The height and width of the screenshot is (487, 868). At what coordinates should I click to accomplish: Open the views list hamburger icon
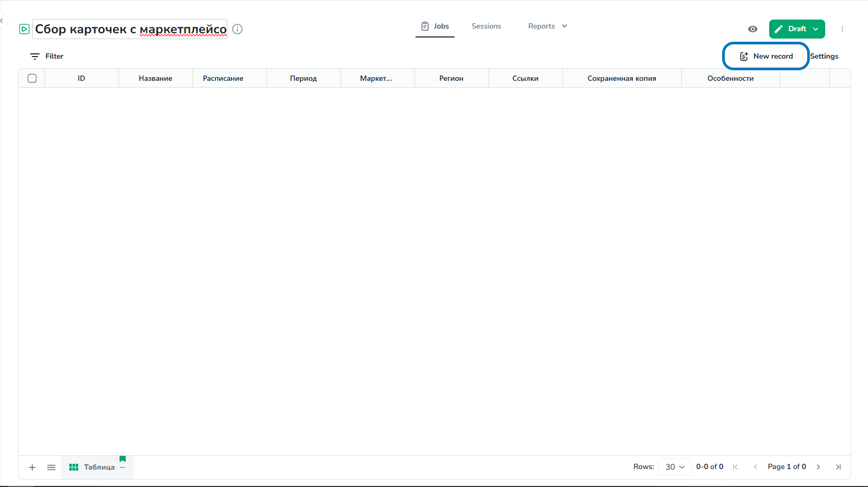tap(51, 467)
